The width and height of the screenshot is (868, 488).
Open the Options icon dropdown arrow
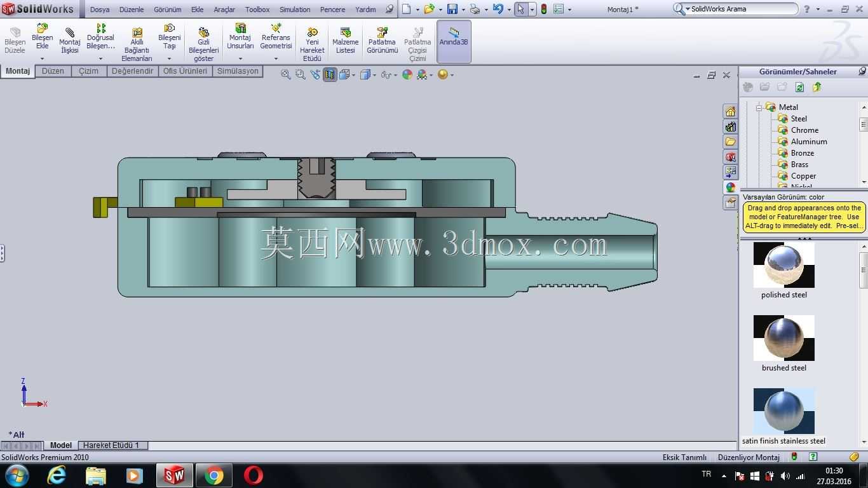click(x=569, y=10)
